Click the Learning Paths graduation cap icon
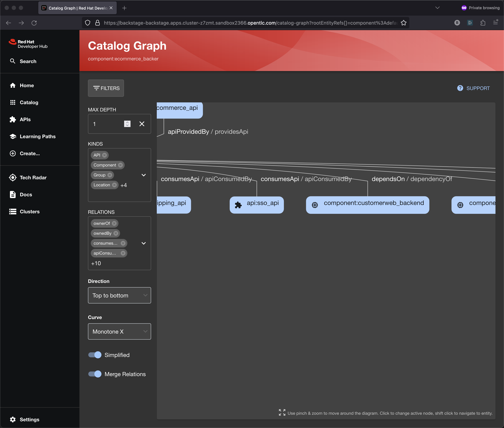 [x=13, y=136]
